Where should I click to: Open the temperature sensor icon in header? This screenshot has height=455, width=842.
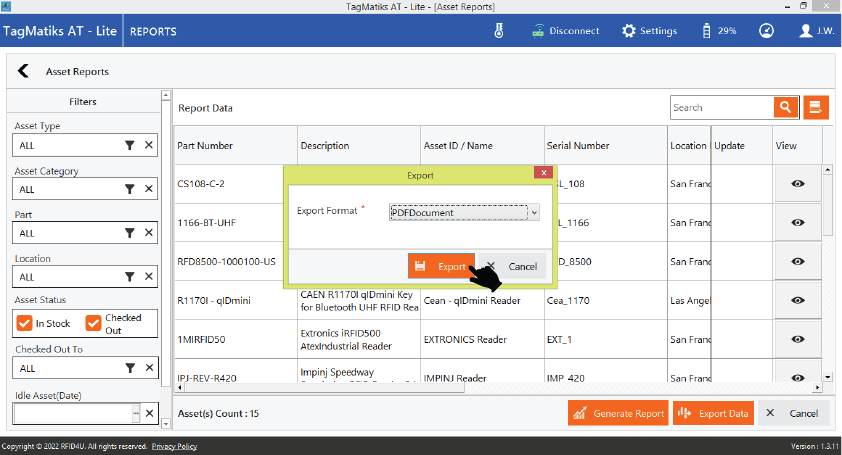coord(499,31)
